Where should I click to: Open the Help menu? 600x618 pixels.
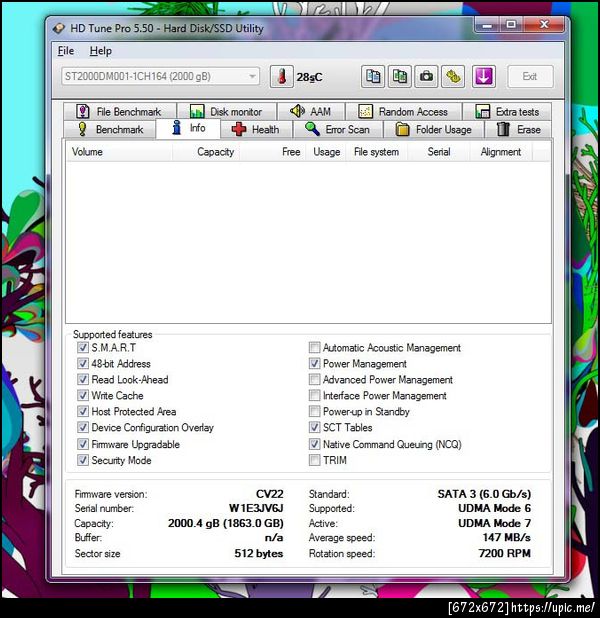coord(101,51)
